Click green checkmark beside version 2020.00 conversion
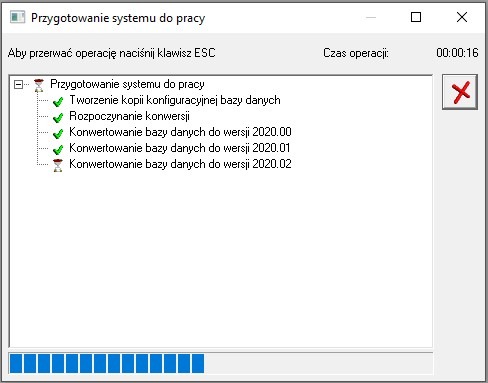Image resolution: width=488 pixels, height=383 pixels. click(58, 133)
